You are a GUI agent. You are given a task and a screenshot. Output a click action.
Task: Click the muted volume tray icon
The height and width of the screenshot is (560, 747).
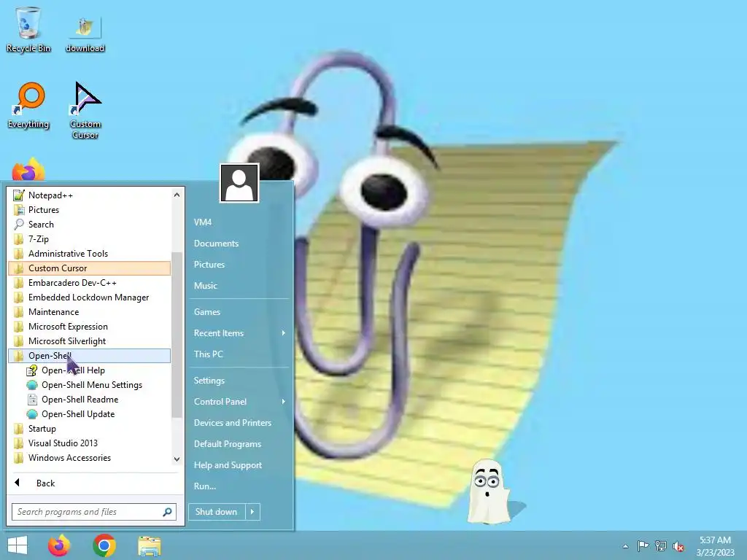pyautogui.click(x=678, y=546)
